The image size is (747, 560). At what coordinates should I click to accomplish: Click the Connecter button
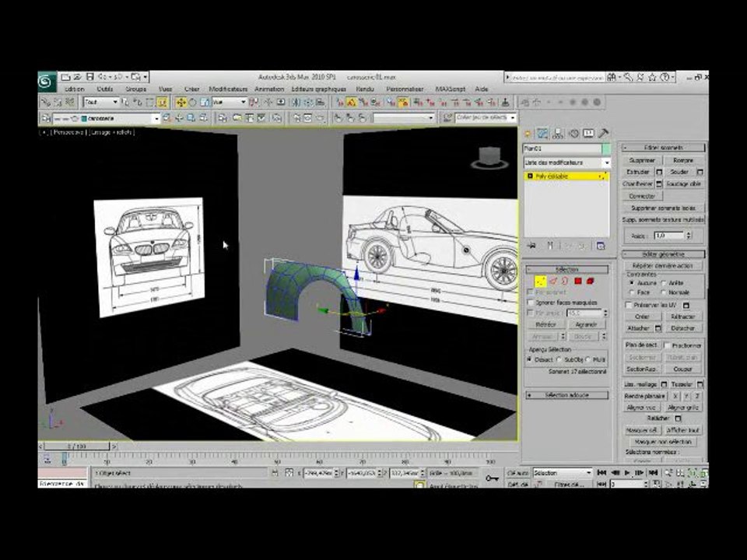pos(642,196)
